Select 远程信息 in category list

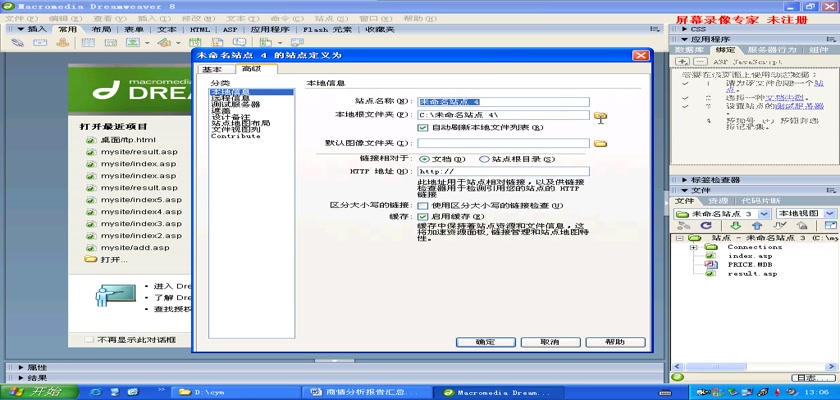tap(230, 99)
